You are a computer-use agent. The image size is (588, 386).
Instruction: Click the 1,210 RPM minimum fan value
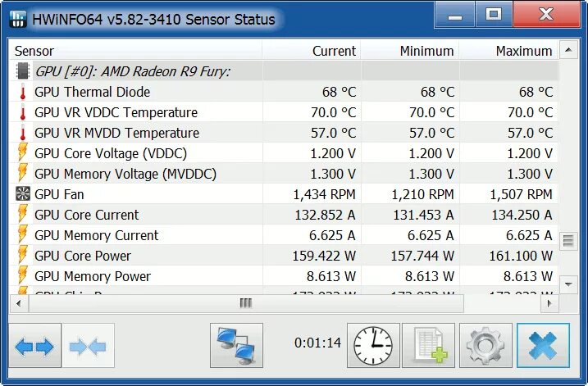click(422, 194)
